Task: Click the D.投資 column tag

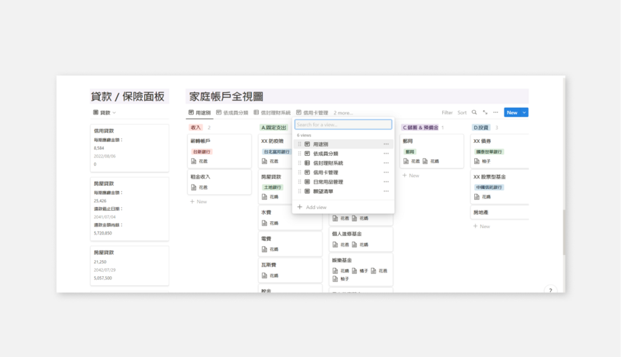Action: 481,128
